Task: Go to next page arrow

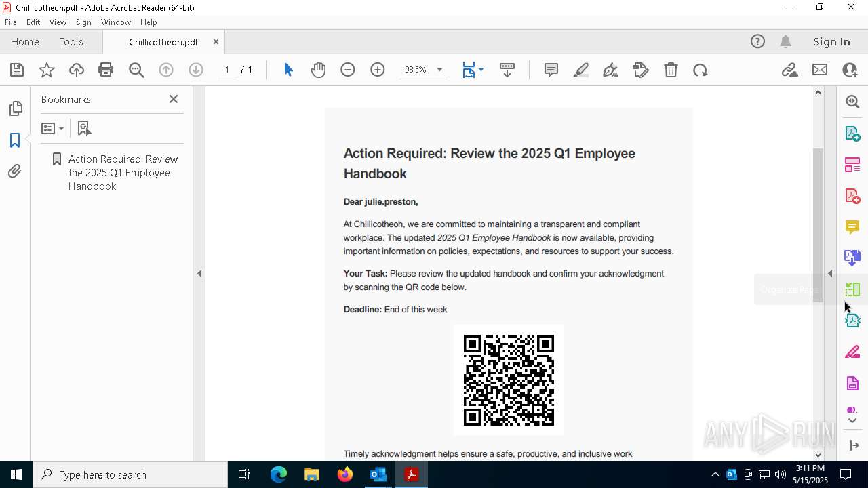Action: (196, 70)
